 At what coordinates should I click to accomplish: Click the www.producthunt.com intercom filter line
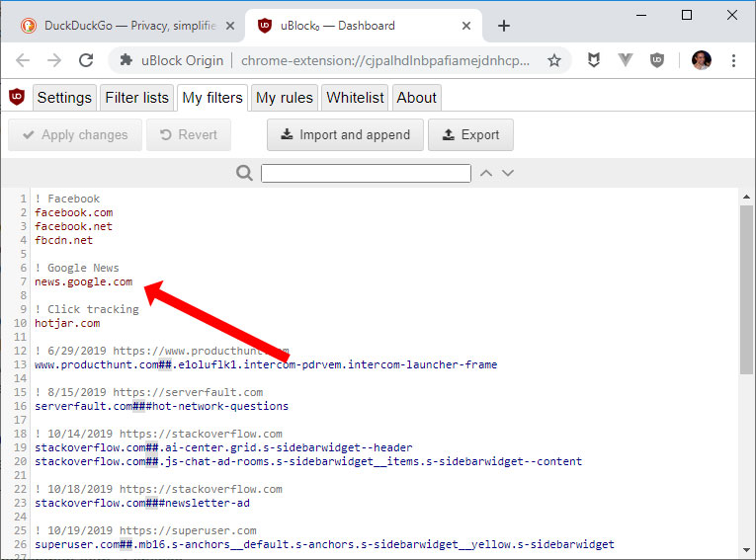click(266, 364)
